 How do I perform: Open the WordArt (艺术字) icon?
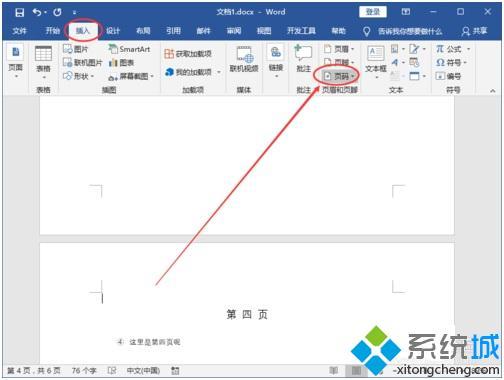[x=398, y=62]
